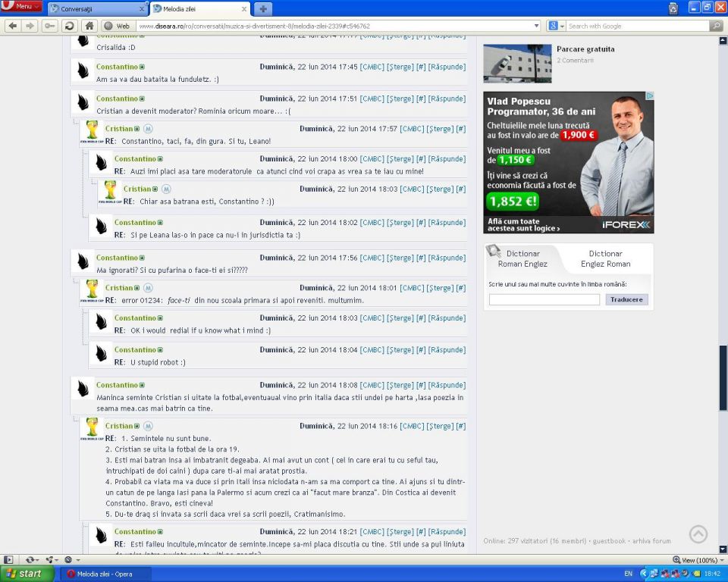Open the Google search engine selector
This screenshot has width=728, height=582.
(556, 26)
